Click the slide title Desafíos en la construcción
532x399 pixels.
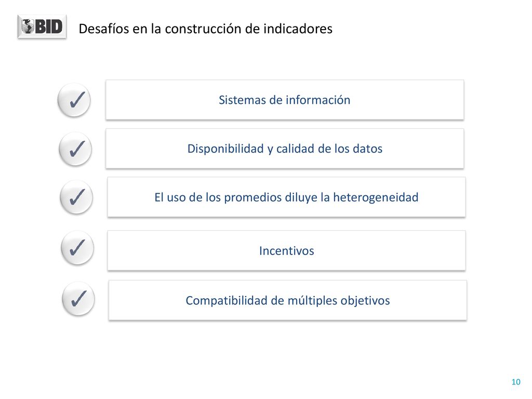[x=206, y=29]
